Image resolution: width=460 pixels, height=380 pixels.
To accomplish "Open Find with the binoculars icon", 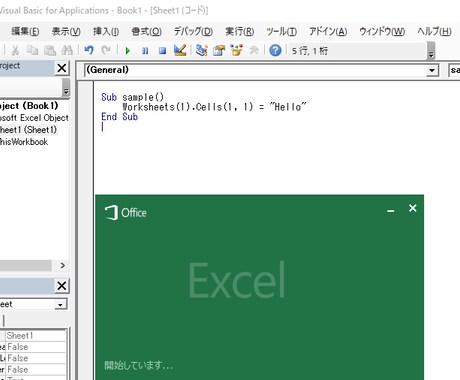I will pyautogui.click(x=67, y=50).
